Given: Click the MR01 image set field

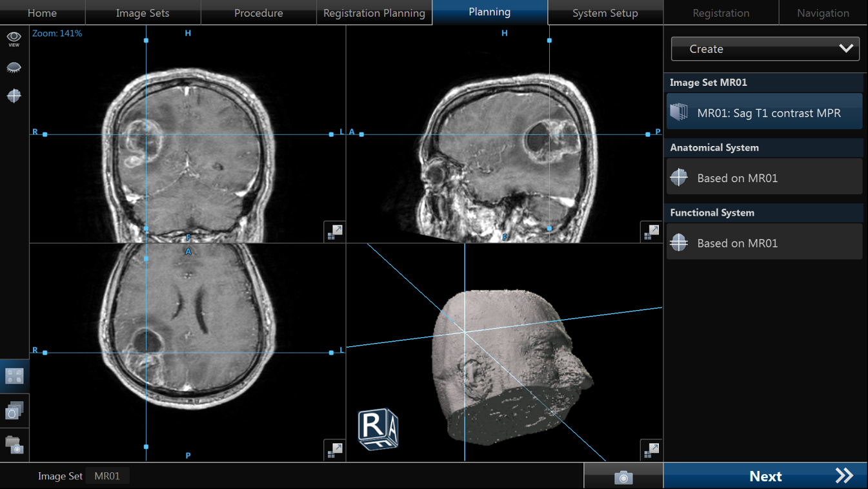Looking at the screenshot, I should (107, 476).
